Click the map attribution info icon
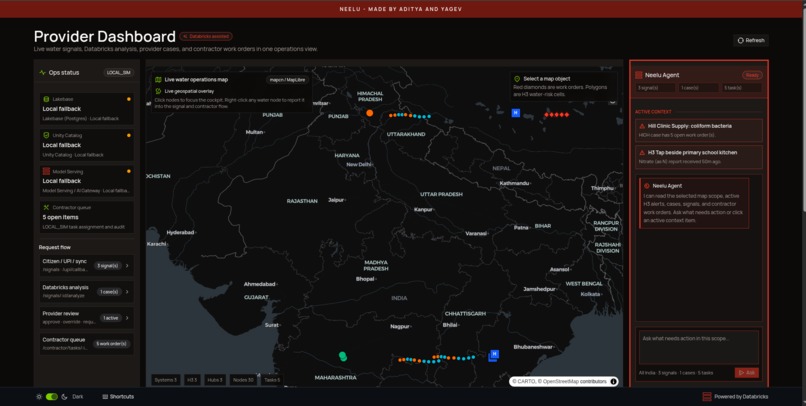 click(x=613, y=382)
